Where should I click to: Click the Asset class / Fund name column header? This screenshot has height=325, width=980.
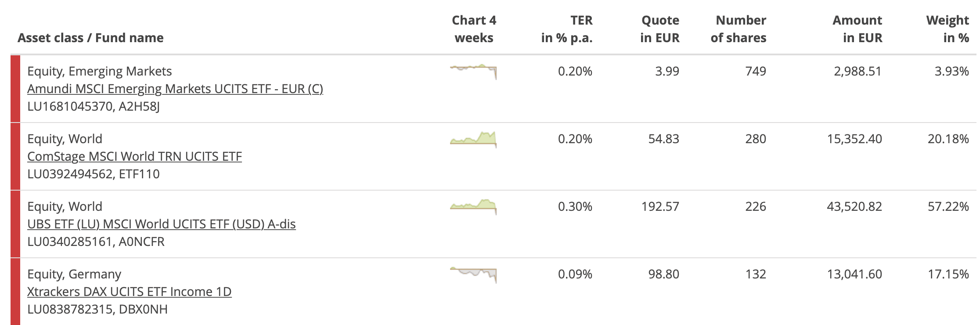pos(90,38)
